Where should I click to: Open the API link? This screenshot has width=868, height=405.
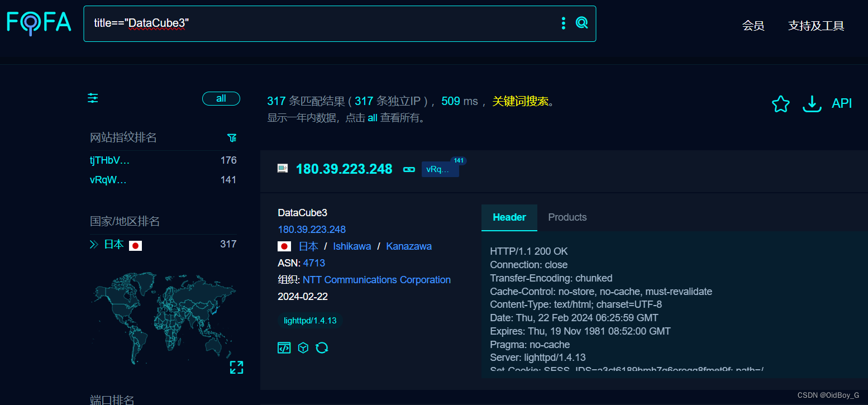pyautogui.click(x=842, y=103)
